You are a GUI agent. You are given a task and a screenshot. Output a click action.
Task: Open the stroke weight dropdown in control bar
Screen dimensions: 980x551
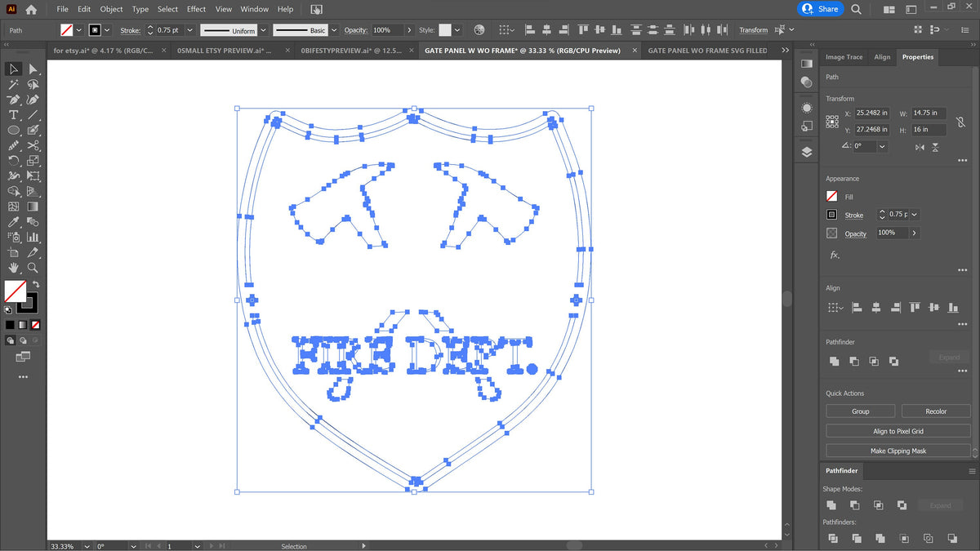click(x=189, y=29)
